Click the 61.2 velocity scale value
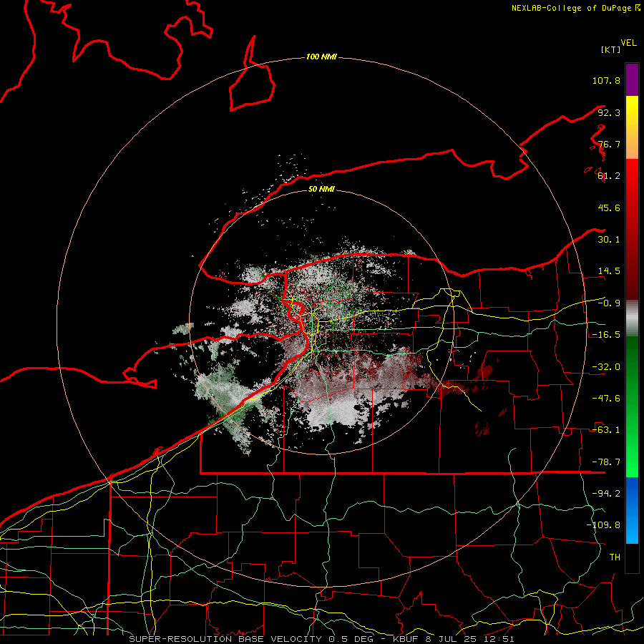The image size is (644, 644). [x=609, y=176]
